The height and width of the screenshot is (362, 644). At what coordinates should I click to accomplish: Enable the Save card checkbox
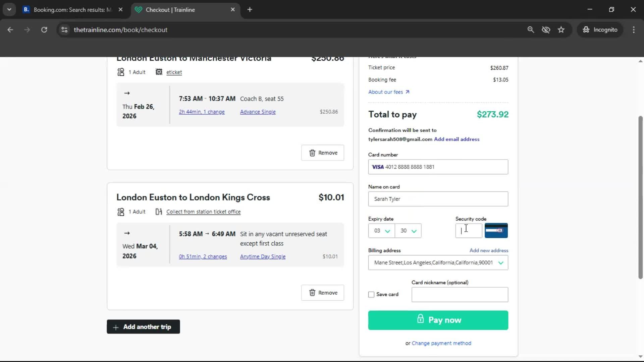[x=371, y=294]
